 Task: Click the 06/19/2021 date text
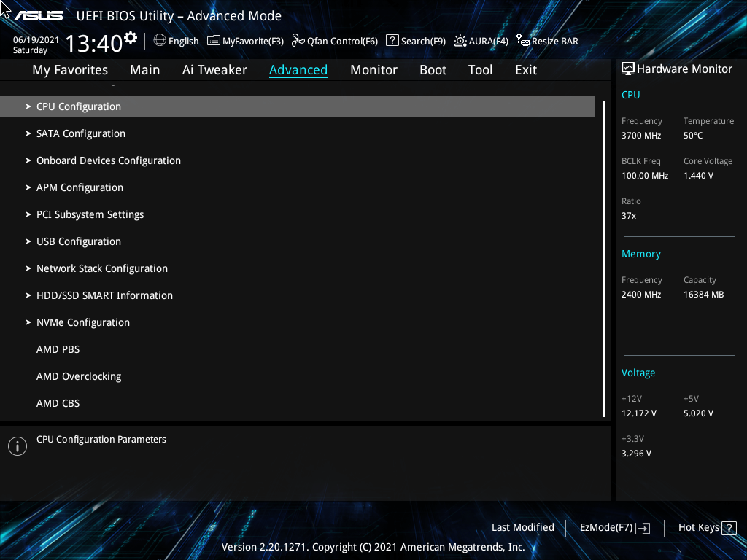[x=36, y=40]
